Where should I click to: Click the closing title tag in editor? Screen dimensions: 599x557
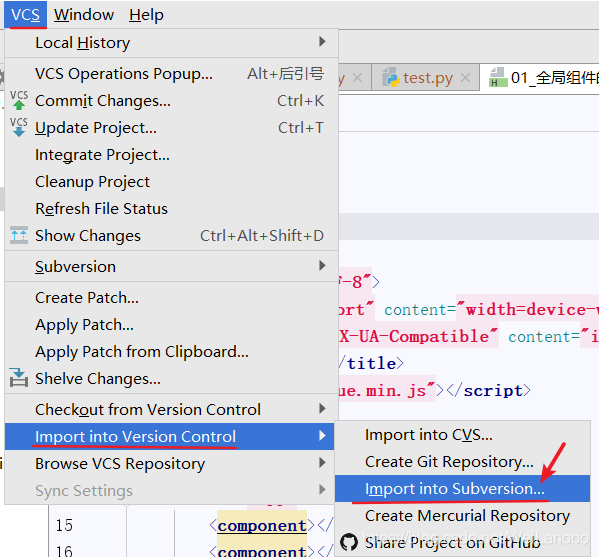371,363
